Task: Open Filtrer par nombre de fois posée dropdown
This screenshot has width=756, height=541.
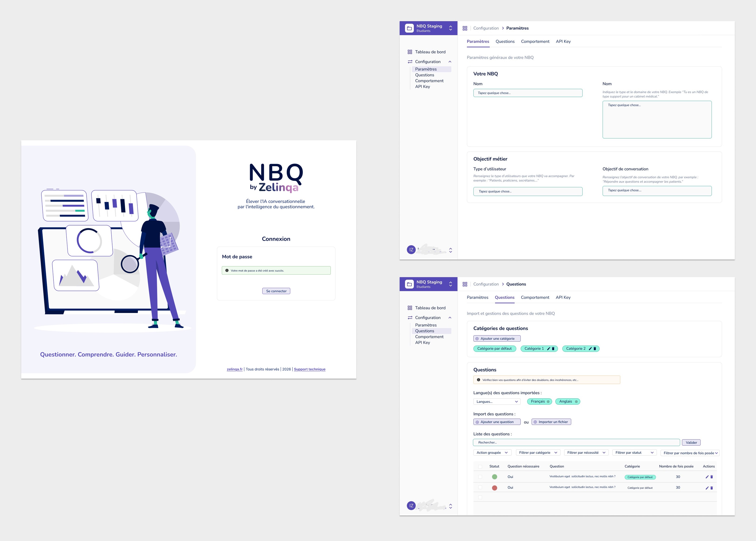Action: [690, 453]
